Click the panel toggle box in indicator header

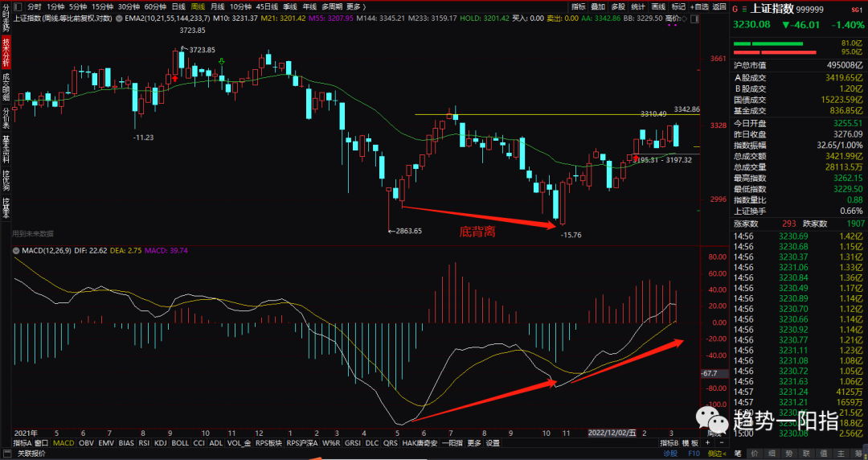694,18
